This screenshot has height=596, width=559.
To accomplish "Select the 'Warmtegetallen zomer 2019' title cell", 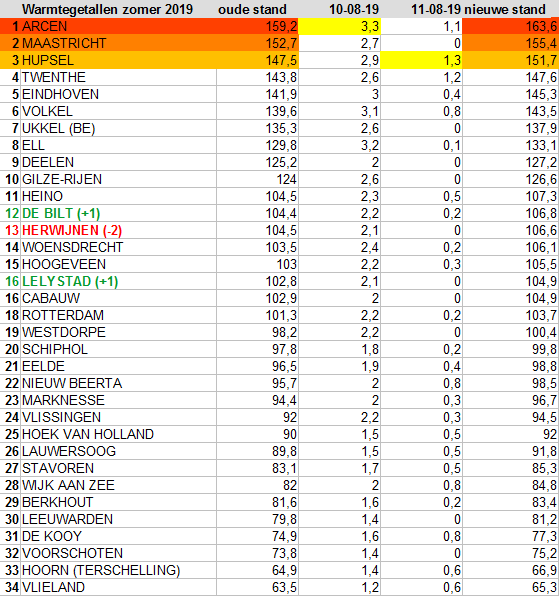I will pos(108,10).
